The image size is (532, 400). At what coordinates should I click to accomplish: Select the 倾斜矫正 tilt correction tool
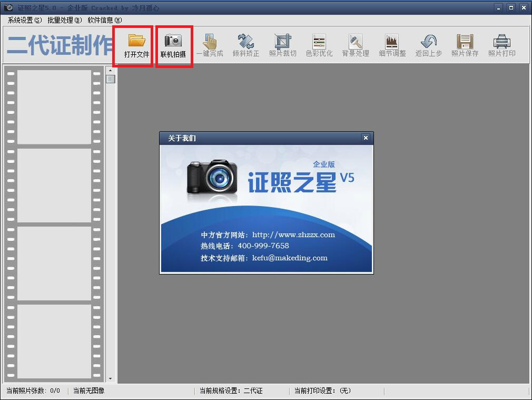[246, 45]
